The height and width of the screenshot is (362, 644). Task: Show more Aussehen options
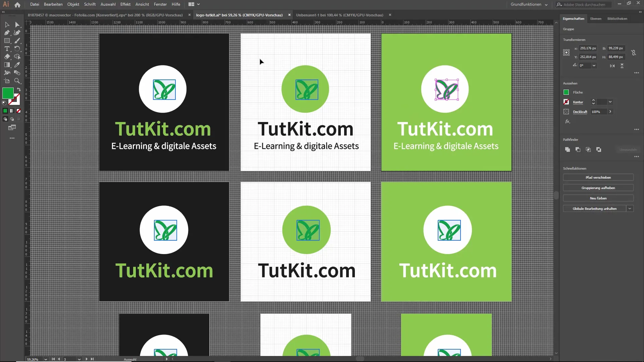(637, 129)
